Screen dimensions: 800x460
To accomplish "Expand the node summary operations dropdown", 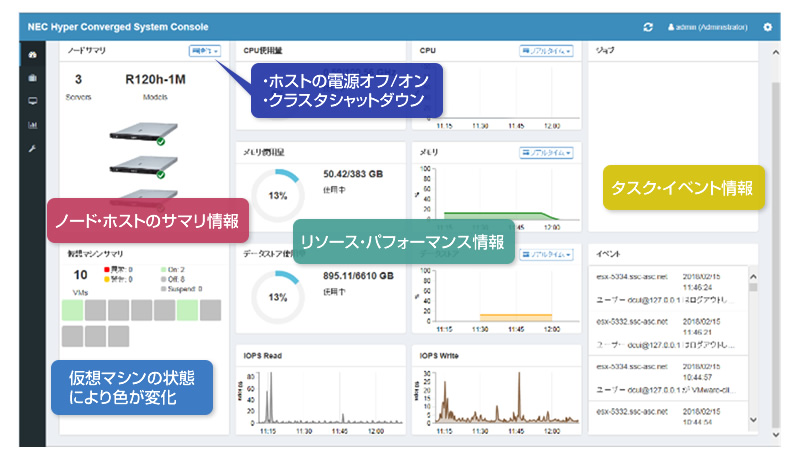I will (x=204, y=49).
